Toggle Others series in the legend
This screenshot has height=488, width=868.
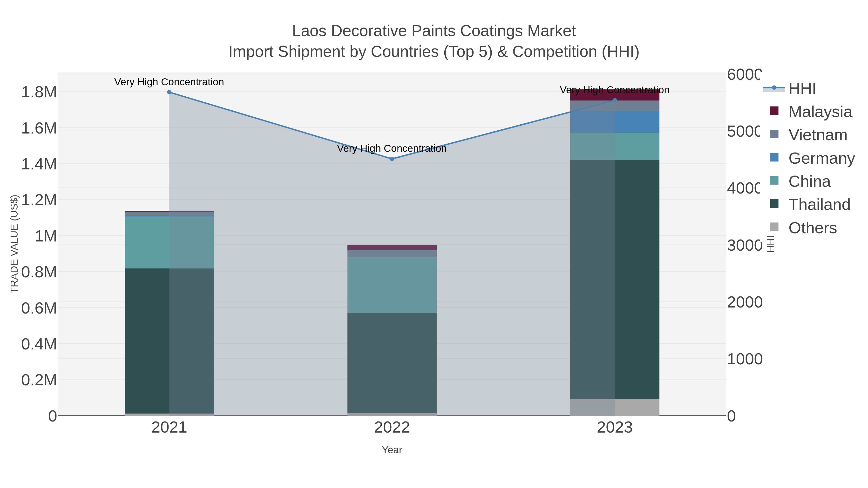tap(803, 228)
